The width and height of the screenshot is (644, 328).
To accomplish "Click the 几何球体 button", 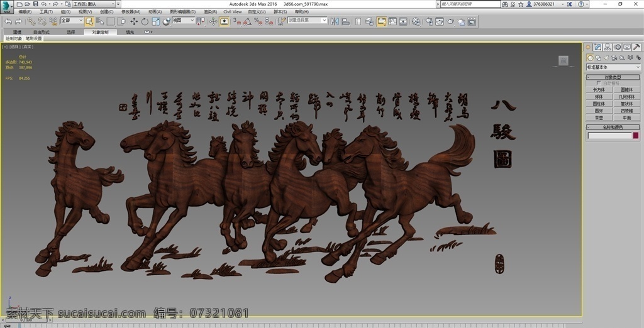I will [x=626, y=97].
